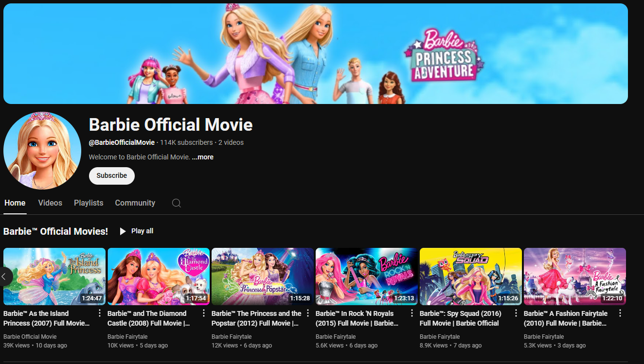Click the 2 videos count text
This screenshot has width=644, height=364.
click(x=231, y=142)
